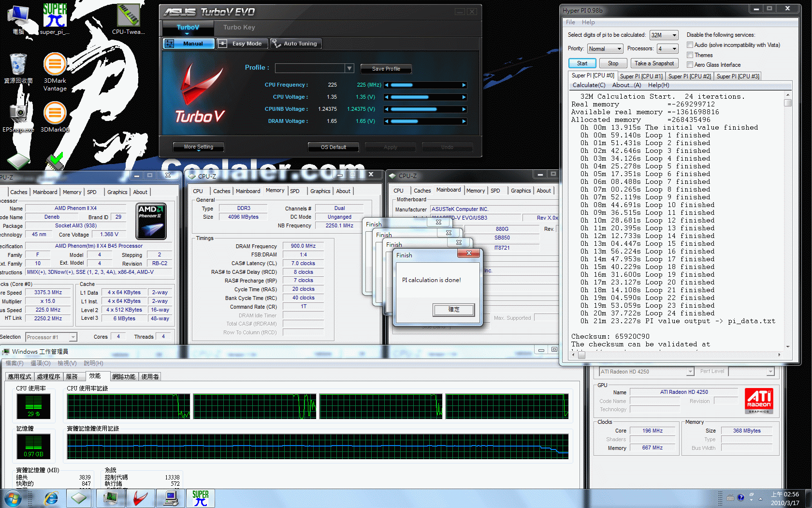Click the Stop button in Hyper PI
The width and height of the screenshot is (812, 508).
[x=613, y=63]
